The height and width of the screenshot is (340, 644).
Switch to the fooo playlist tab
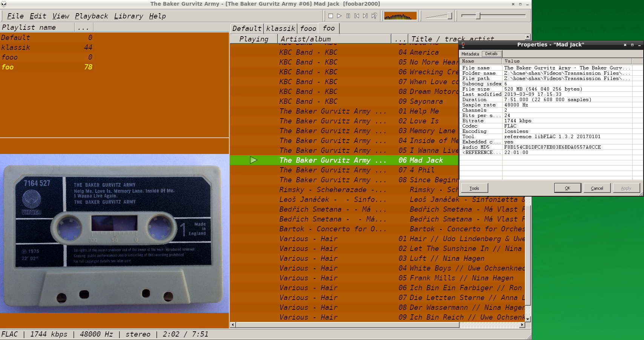[x=308, y=28]
